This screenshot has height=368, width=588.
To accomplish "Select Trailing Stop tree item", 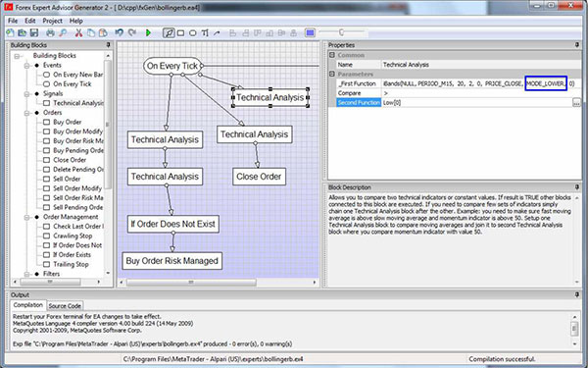I will click(71, 264).
